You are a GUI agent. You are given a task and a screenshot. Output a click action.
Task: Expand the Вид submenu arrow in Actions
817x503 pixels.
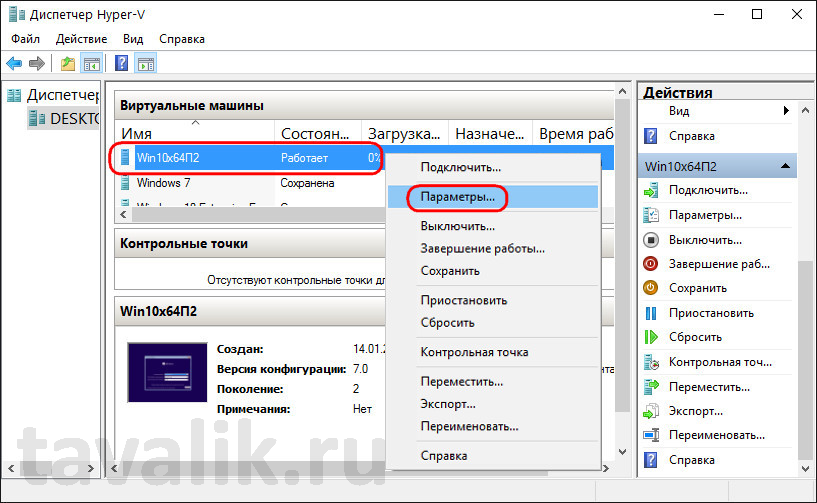click(x=786, y=111)
